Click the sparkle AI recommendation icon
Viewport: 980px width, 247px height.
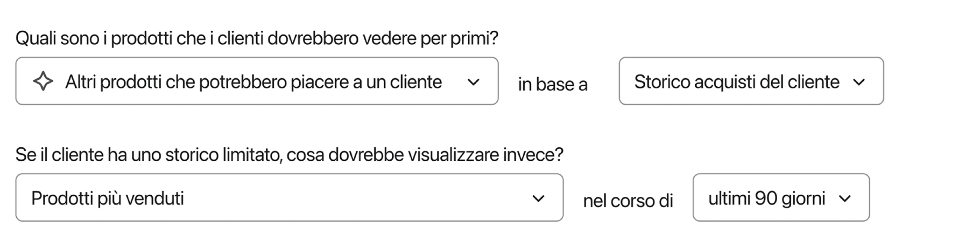[43, 81]
